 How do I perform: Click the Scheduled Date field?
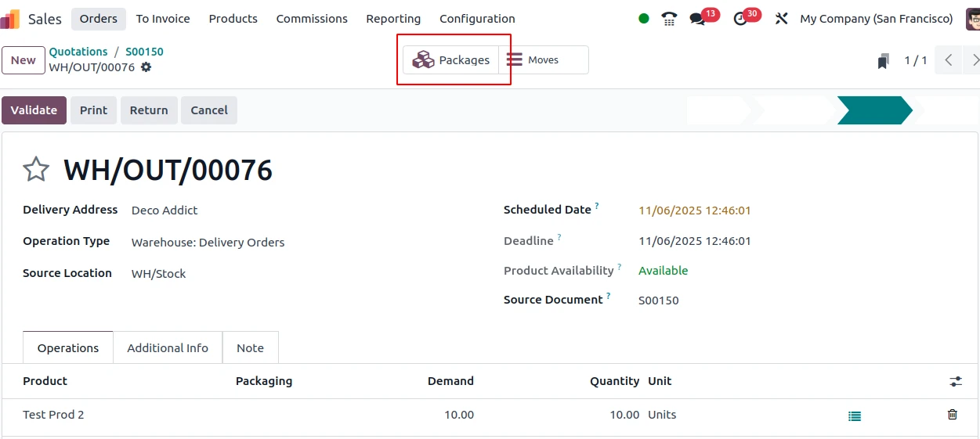(694, 211)
